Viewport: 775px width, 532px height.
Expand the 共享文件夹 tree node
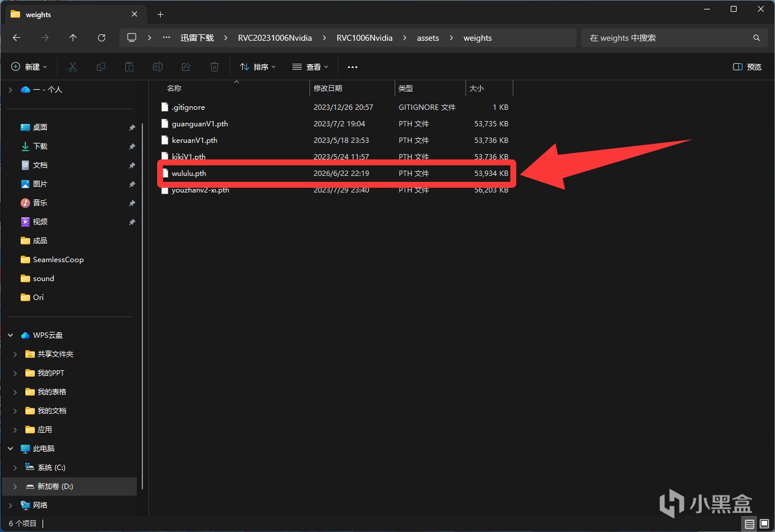pos(15,354)
